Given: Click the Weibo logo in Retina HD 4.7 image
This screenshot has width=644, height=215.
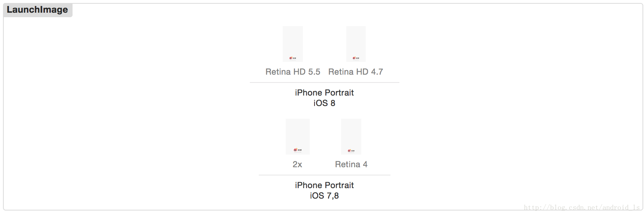Looking at the screenshot, I should [356, 58].
